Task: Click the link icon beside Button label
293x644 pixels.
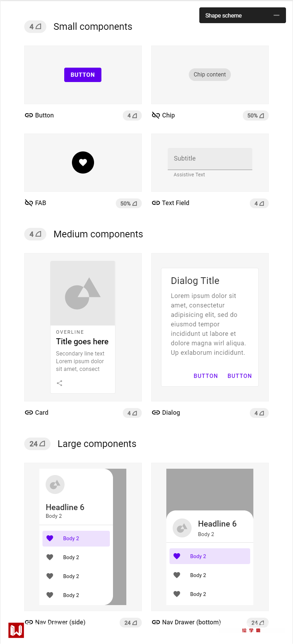Action: point(29,115)
